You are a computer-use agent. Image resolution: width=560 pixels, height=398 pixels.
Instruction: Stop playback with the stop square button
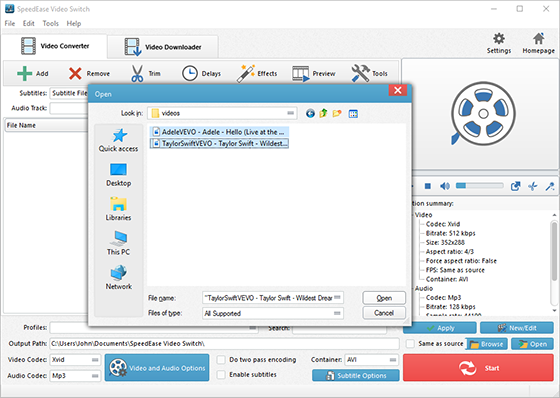point(428,186)
